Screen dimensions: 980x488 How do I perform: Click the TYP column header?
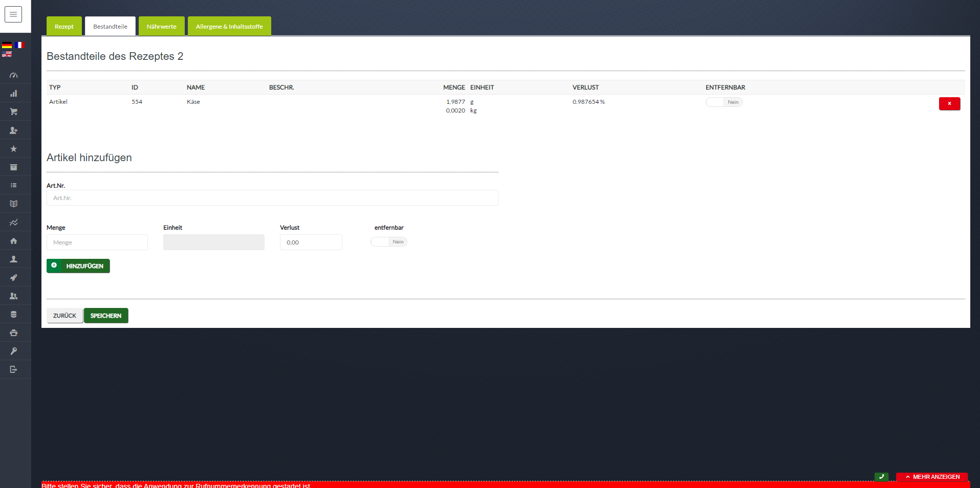(55, 87)
